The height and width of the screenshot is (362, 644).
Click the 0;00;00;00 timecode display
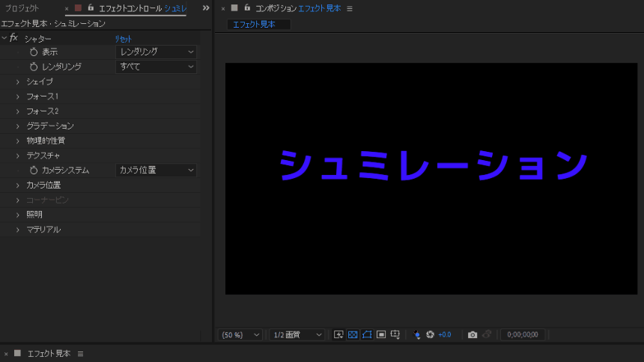coord(523,335)
